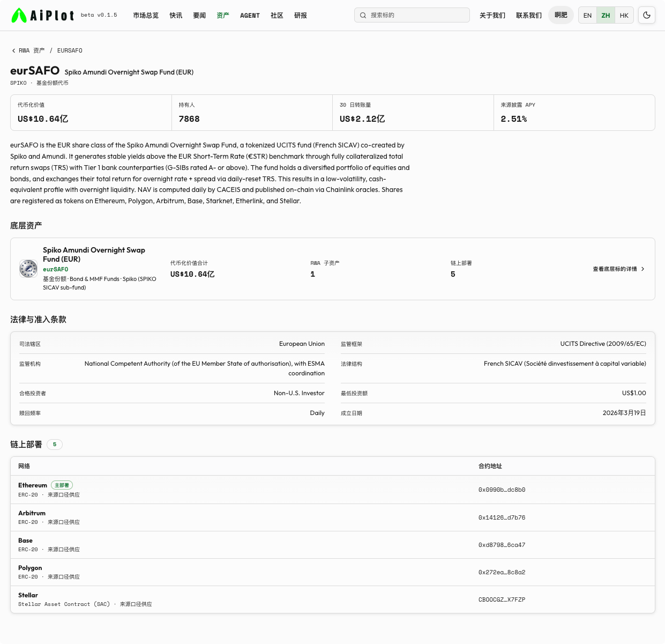
Task: Click the Polygon network row
Action: click(333, 572)
